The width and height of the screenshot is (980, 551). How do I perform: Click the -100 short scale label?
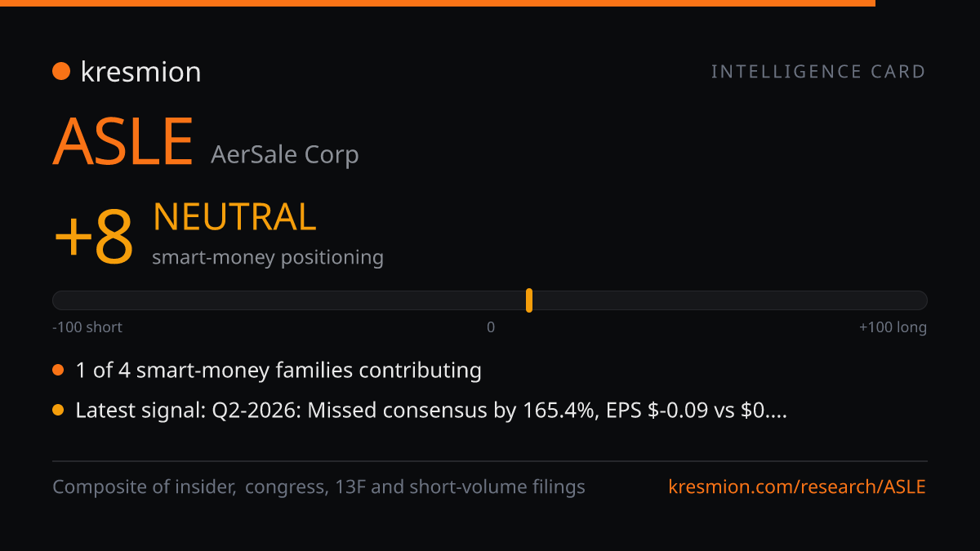(87, 327)
